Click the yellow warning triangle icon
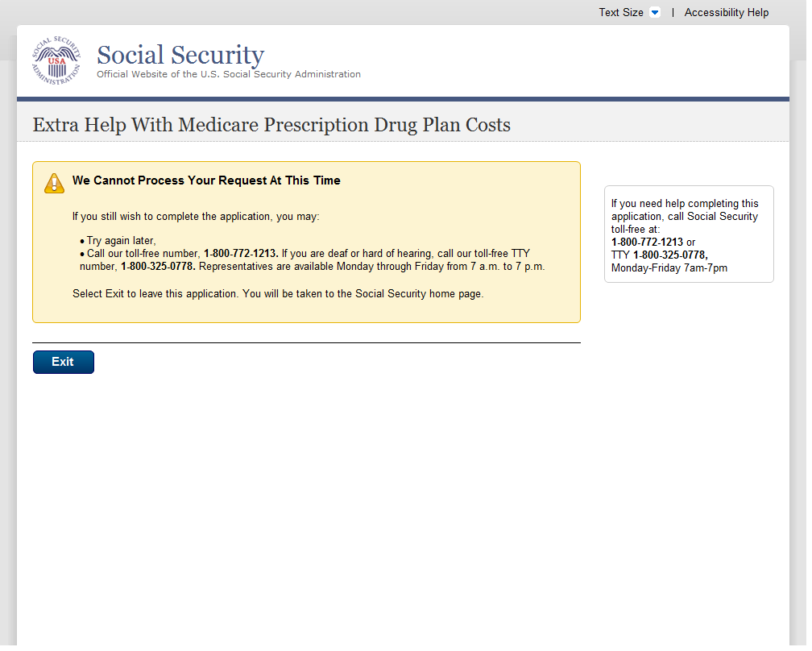Image resolution: width=812 pixels, height=651 pixels. (54, 183)
